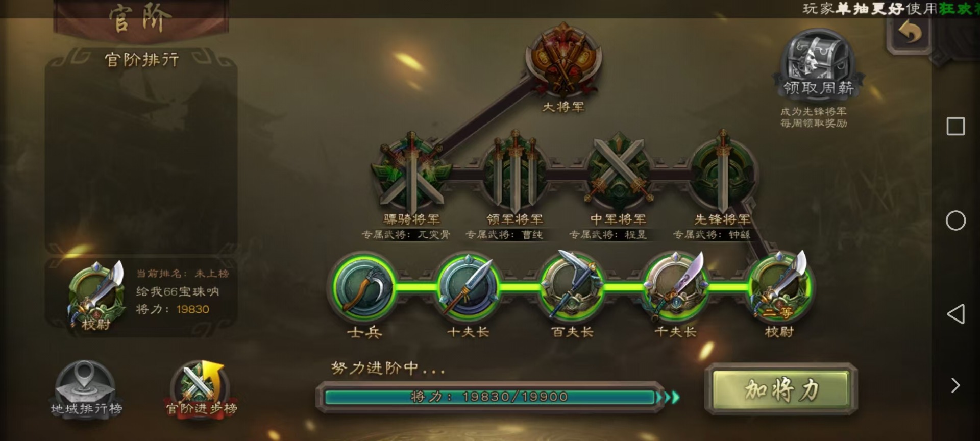
Task: Claim weekly salary chest 领取周薪
Action: pos(818,63)
